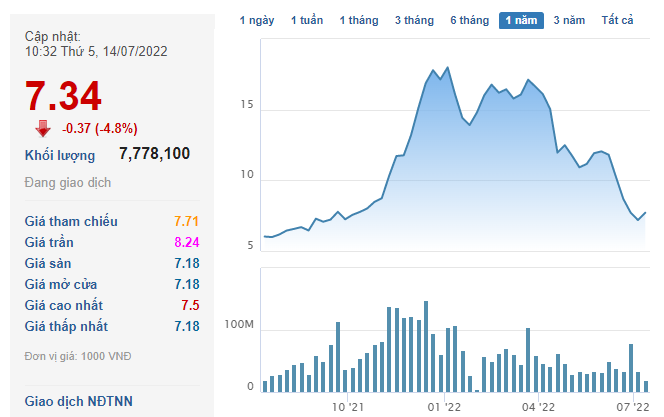Image resolution: width=664 pixels, height=417 pixels.
Task: Switch chart to 1 tuần range
Action: (307, 20)
